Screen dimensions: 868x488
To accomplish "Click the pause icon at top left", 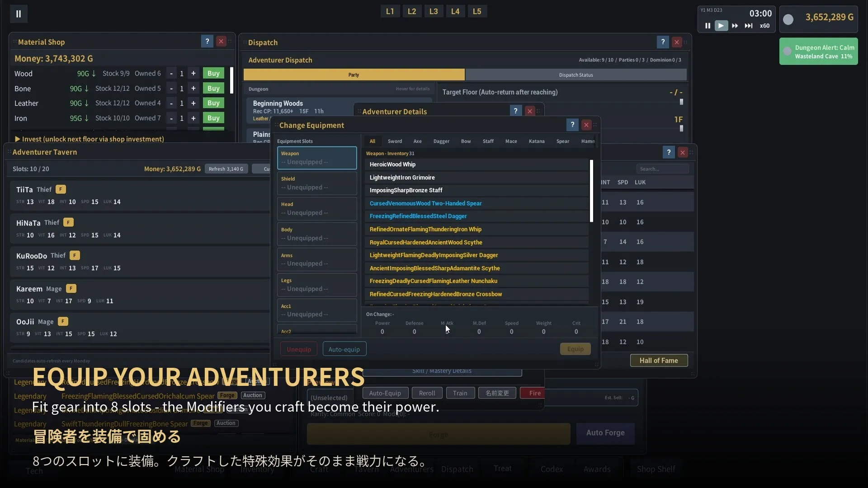I will 19,14.
